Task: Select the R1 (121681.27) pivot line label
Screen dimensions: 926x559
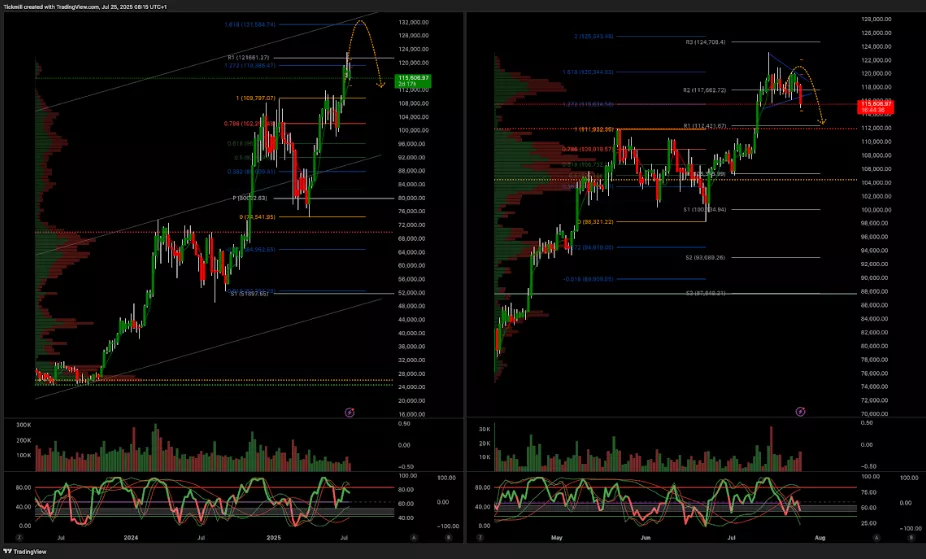Action: [251, 58]
